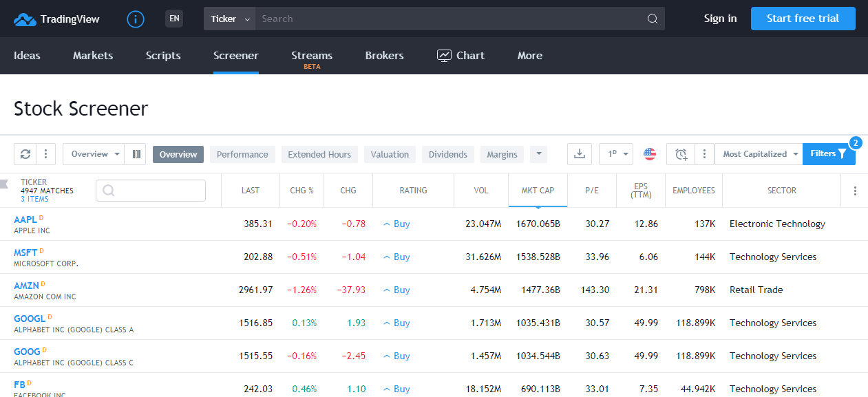Sort by the RATING column

click(413, 191)
